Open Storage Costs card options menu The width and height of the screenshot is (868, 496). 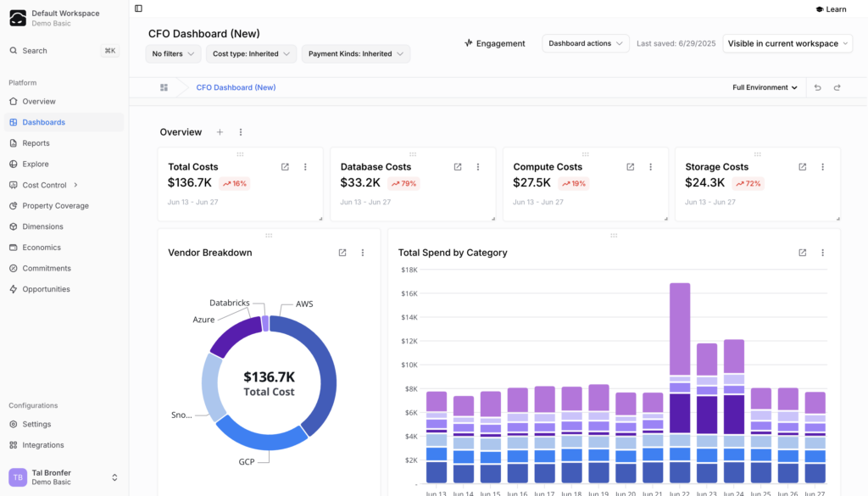coord(822,167)
